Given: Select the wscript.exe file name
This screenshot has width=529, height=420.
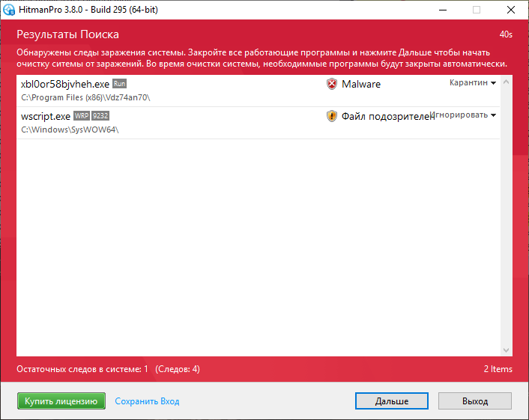Looking at the screenshot, I should pyautogui.click(x=46, y=116).
